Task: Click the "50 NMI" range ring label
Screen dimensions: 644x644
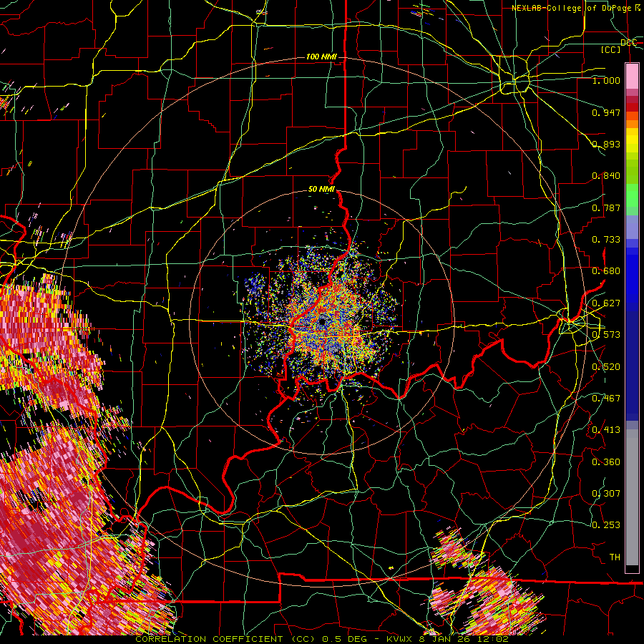Action: (x=321, y=190)
